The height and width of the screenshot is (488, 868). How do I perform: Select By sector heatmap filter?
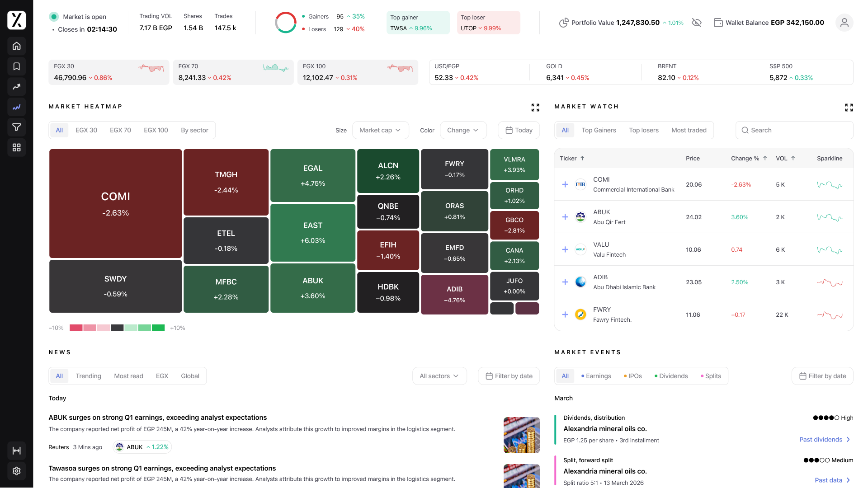[x=194, y=130]
